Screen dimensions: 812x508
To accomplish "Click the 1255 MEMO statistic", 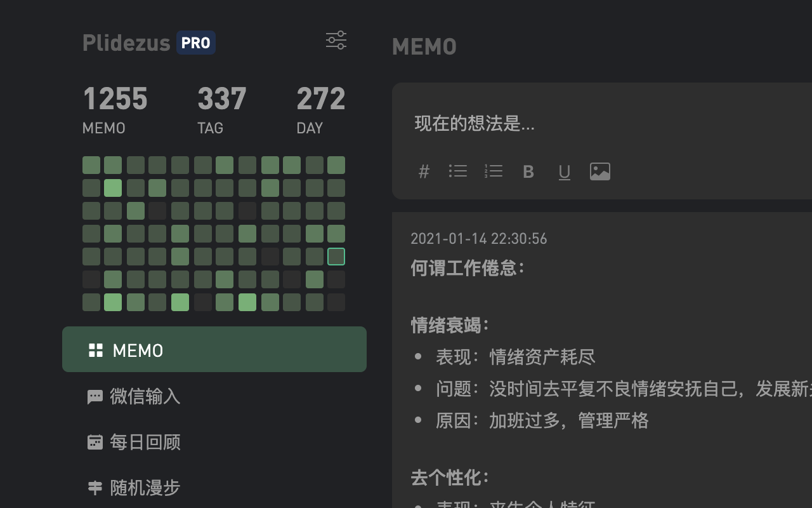I will pos(115,108).
